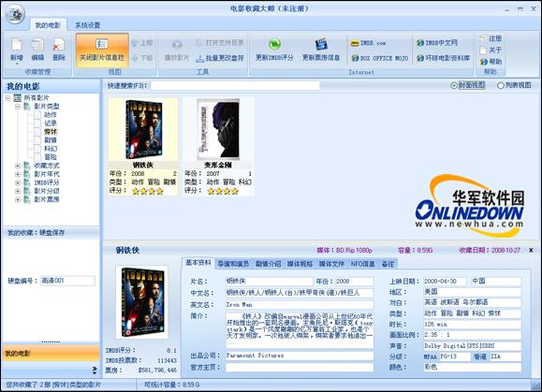Image resolution: width=542 pixels, height=392 pixels.
Task: Select the 封面视图 radio button
Action: coord(454,85)
